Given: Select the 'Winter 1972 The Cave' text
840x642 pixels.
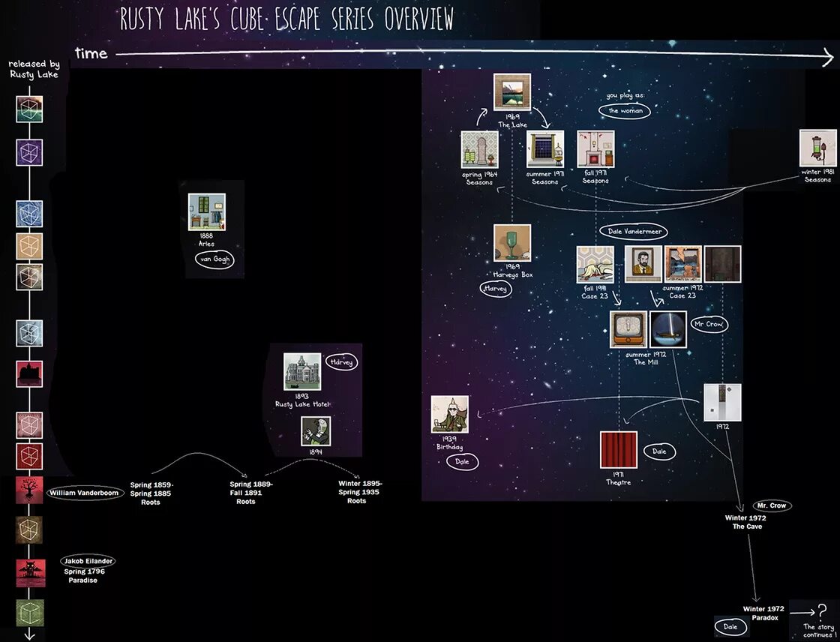Looking at the screenshot, I should click(745, 522).
